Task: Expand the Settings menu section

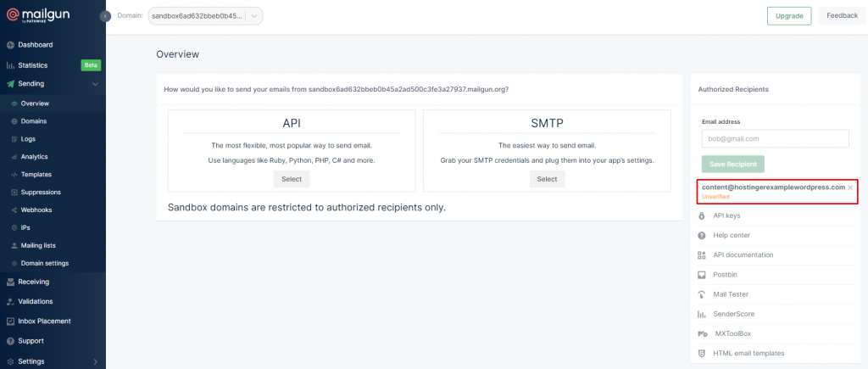Action: click(x=96, y=361)
